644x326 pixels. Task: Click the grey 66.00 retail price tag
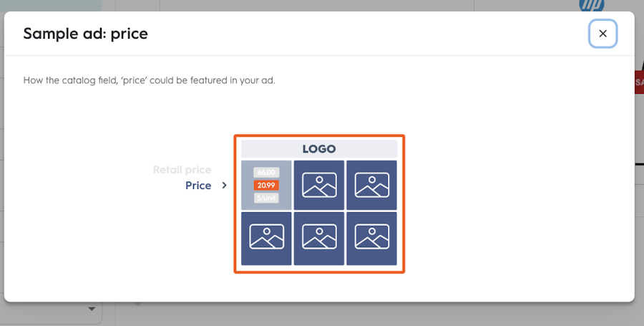[x=266, y=173]
